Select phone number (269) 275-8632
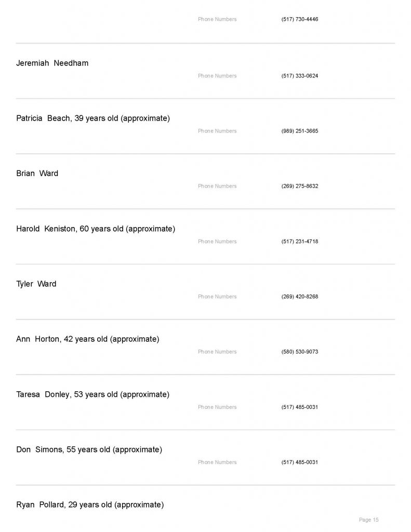Image resolution: width=411 pixels, height=532 pixels. tap(300, 186)
